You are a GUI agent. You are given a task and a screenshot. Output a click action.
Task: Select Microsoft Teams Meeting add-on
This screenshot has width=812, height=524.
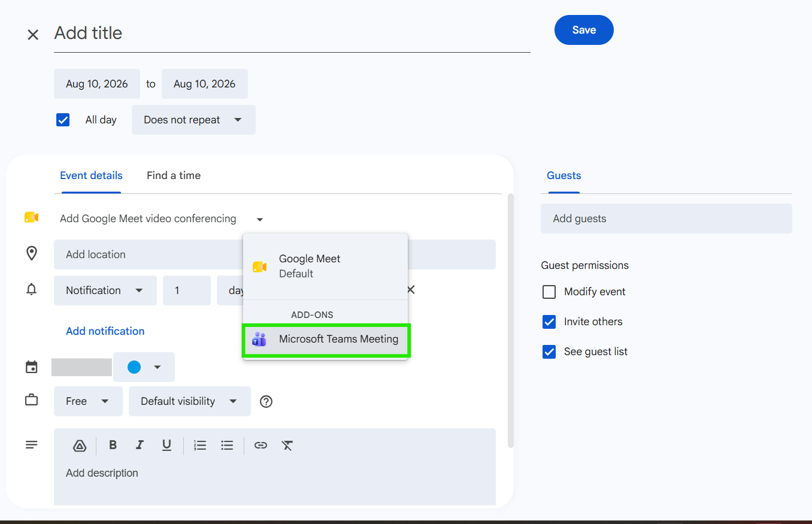[x=326, y=340]
